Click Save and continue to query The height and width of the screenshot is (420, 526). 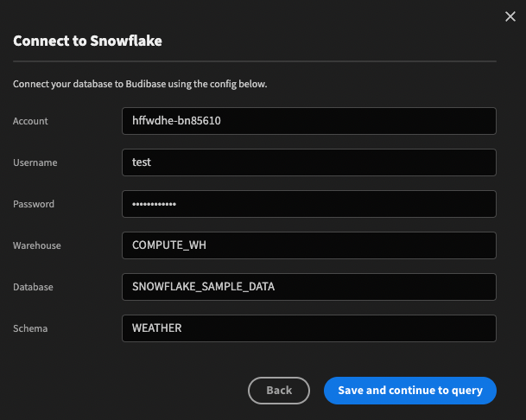pos(410,391)
